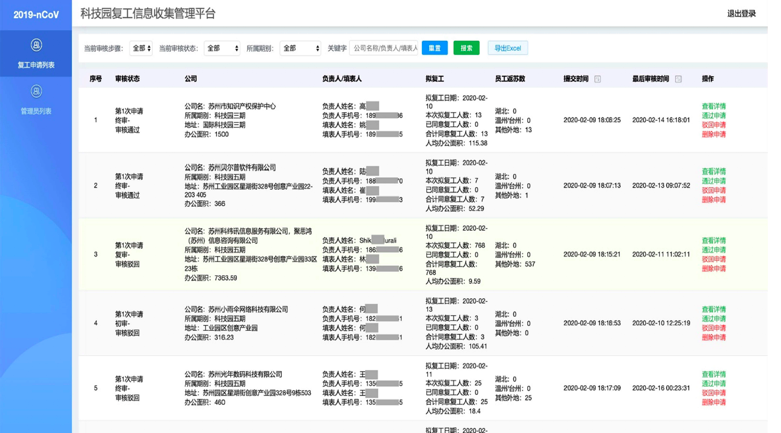The image size is (781, 433).
Task: Type in the 关键字 search input field
Action: pos(384,48)
